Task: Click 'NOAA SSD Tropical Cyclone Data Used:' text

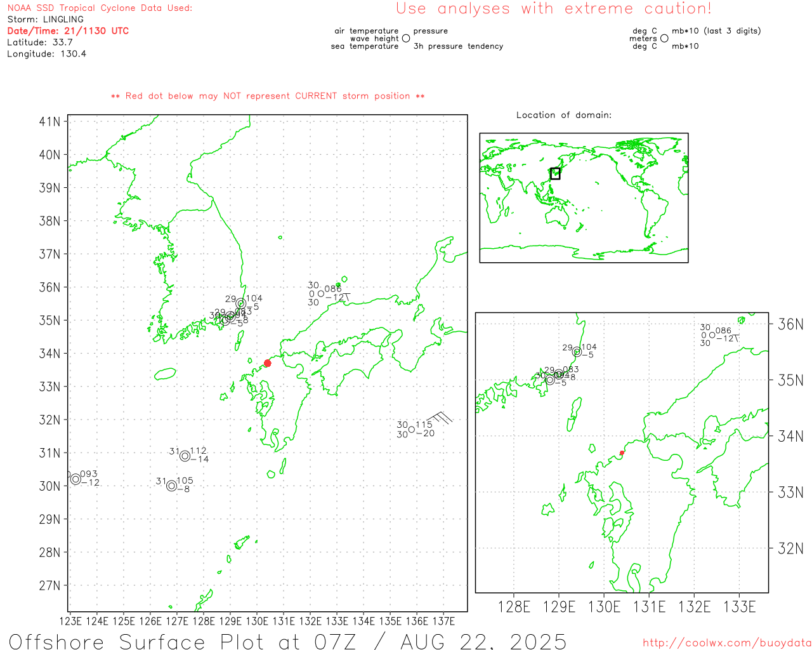Action: 100,8
